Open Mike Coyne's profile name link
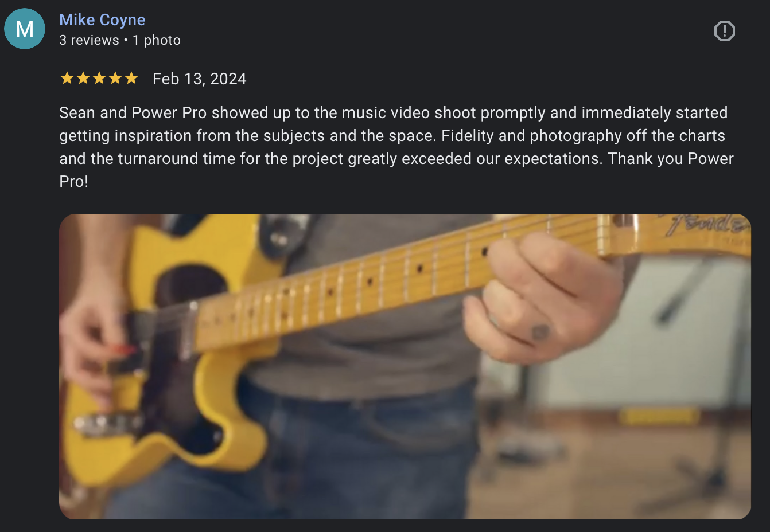 point(102,19)
